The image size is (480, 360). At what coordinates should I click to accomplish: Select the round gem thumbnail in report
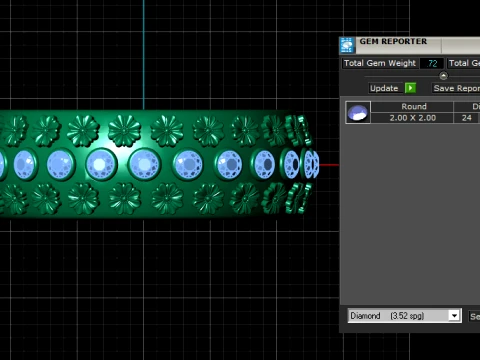[x=358, y=112]
